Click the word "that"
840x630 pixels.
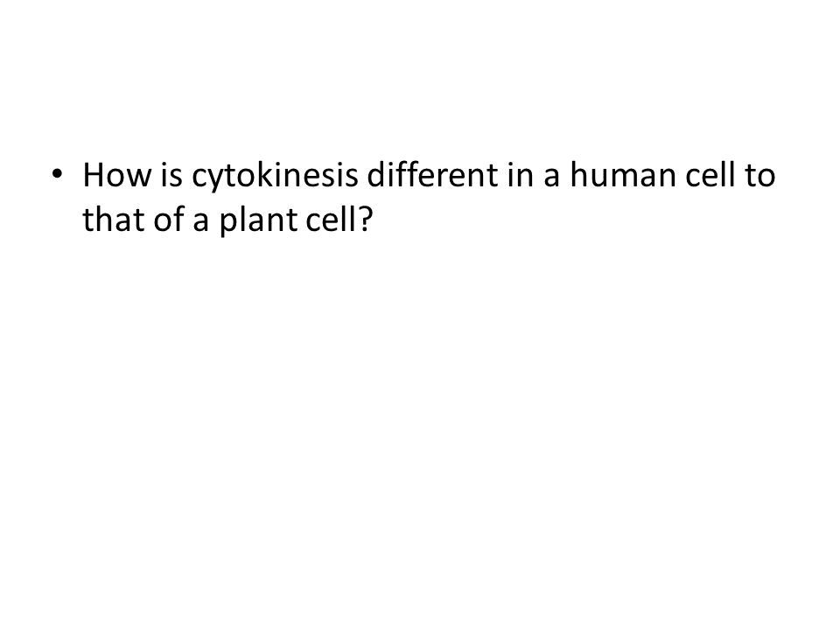coord(114,219)
